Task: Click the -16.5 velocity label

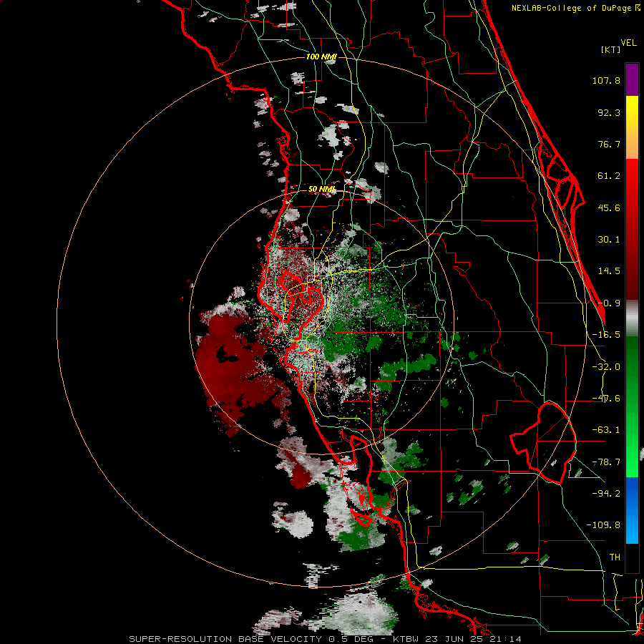Action: (x=606, y=335)
